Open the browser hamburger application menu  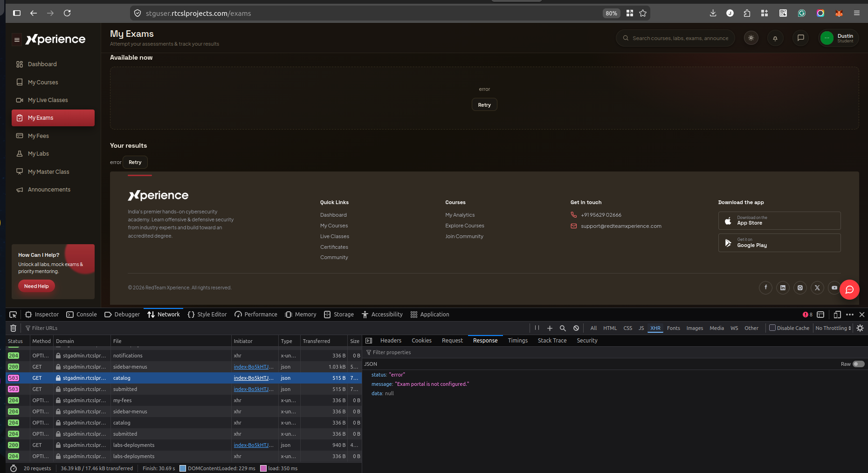coord(857,13)
